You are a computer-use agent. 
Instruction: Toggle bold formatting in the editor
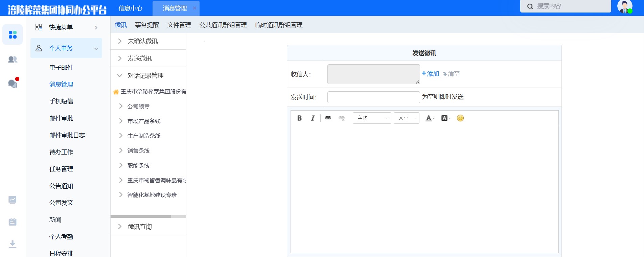coord(299,118)
